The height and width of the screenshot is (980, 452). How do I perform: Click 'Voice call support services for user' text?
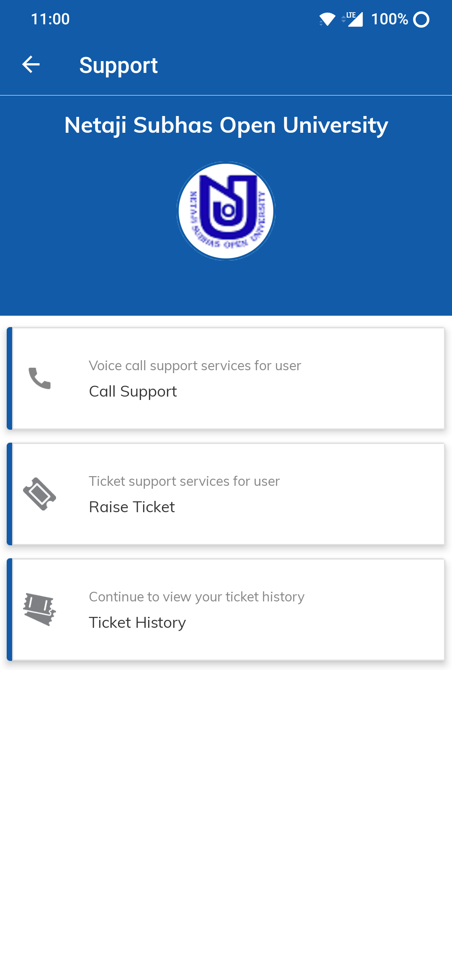click(x=195, y=366)
